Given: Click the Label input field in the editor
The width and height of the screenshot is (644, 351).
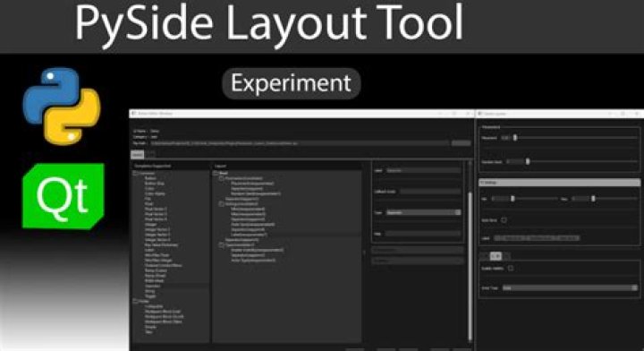Looking at the screenshot, I should (x=423, y=170).
